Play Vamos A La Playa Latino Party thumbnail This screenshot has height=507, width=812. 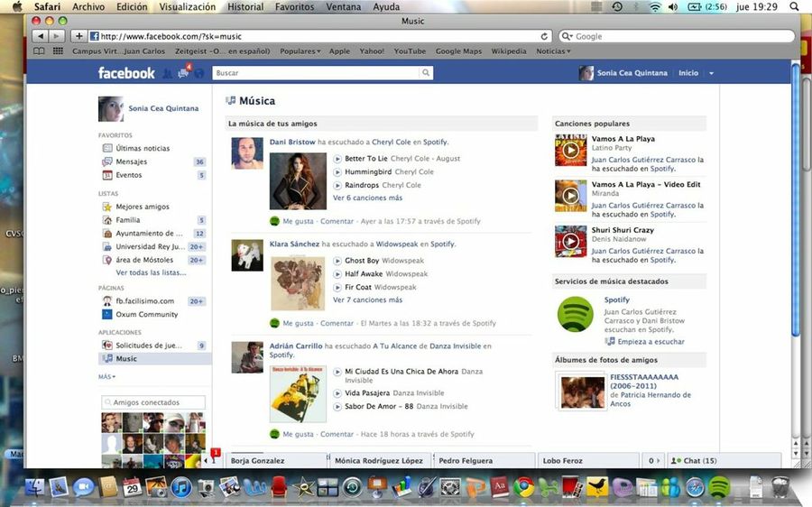click(x=571, y=150)
